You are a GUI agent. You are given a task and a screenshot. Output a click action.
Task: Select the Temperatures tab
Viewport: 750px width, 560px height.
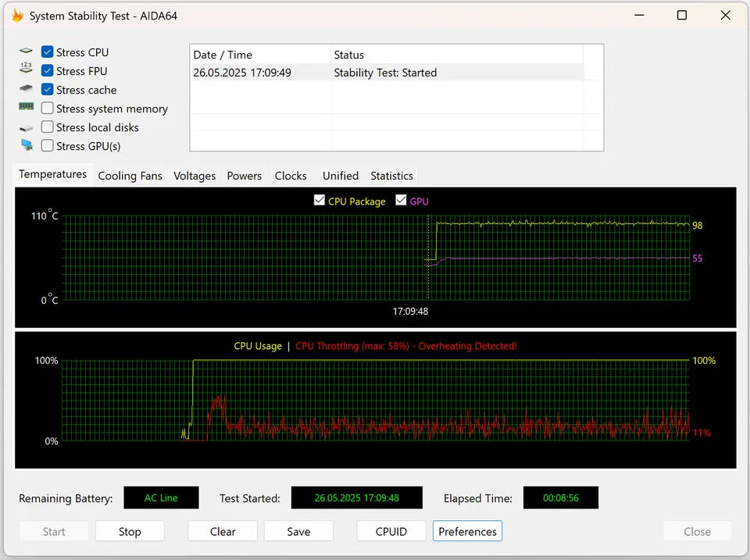(x=52, y=174)
